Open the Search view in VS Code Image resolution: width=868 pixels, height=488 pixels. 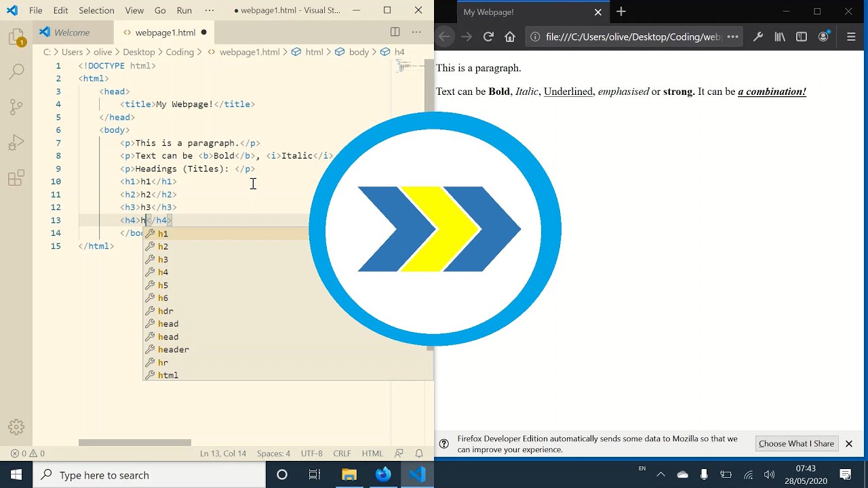pos(16,70)
